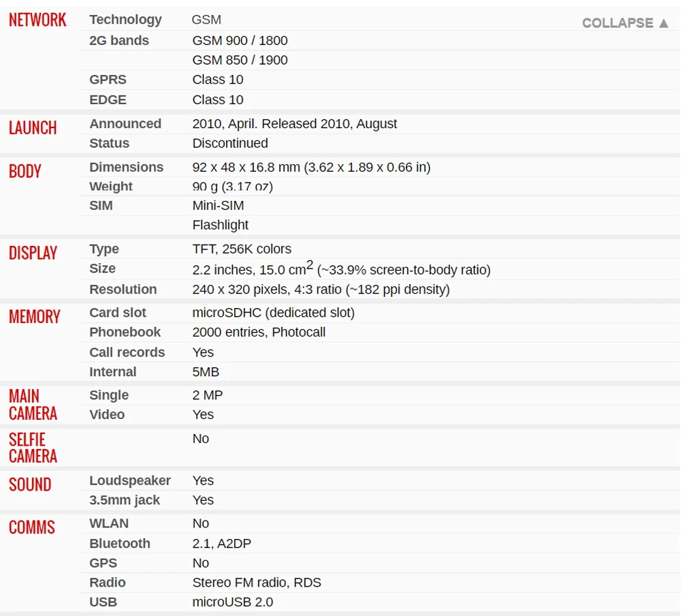The image size is (681, 616).
Task: Click the 2G bands label
Action: 118,41
